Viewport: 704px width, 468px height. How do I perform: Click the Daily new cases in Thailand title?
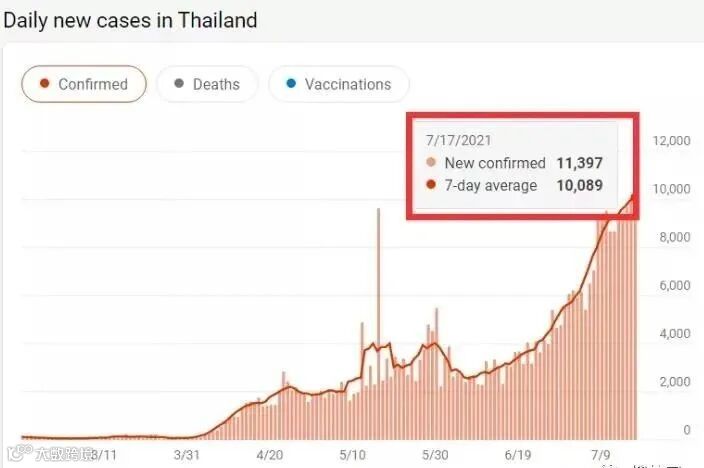(x=130, y=21)
